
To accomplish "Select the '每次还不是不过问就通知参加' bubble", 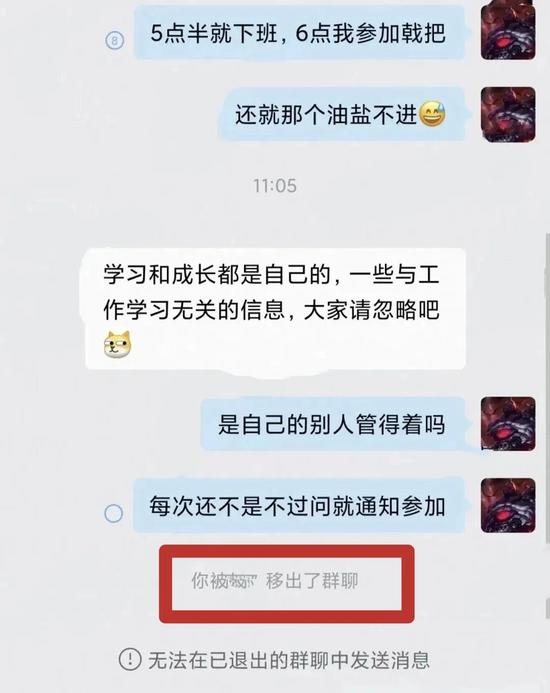I will point(299,506).
